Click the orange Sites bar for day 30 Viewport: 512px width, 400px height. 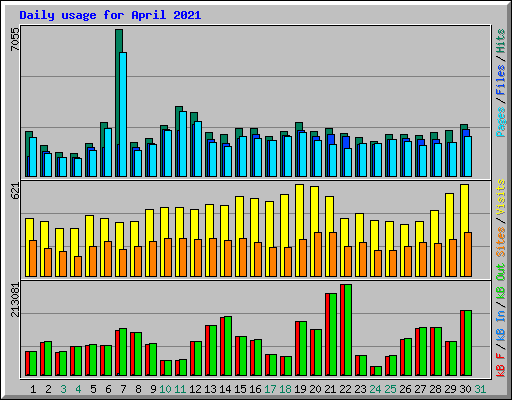[x=468, y=254]
